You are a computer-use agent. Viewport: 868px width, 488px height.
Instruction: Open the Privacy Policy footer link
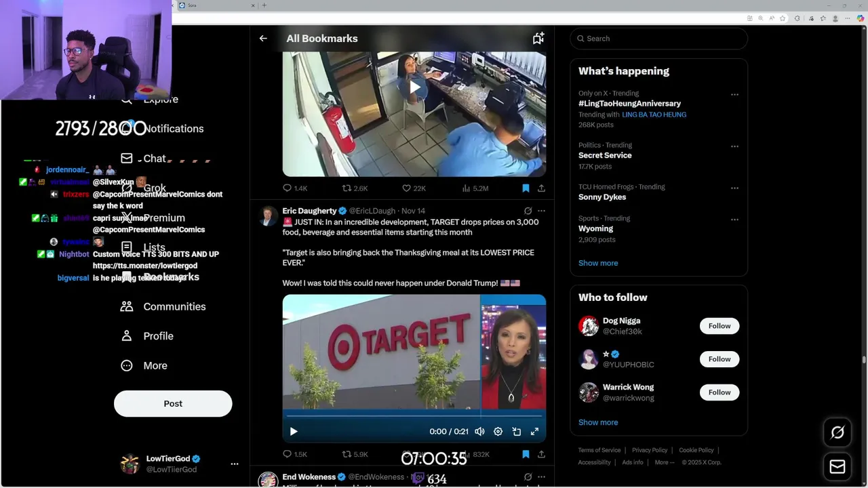[x=650, y=450]
